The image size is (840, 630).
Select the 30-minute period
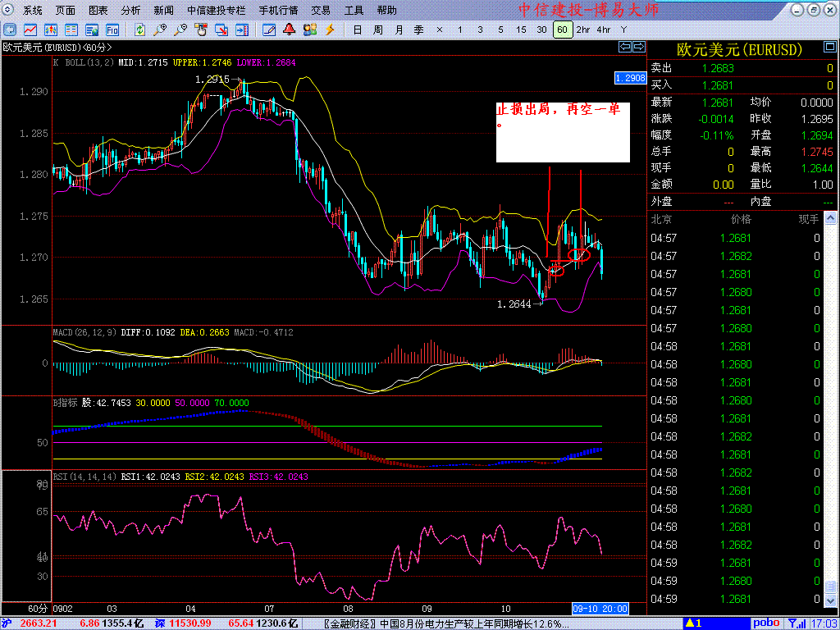coord(541,30)
